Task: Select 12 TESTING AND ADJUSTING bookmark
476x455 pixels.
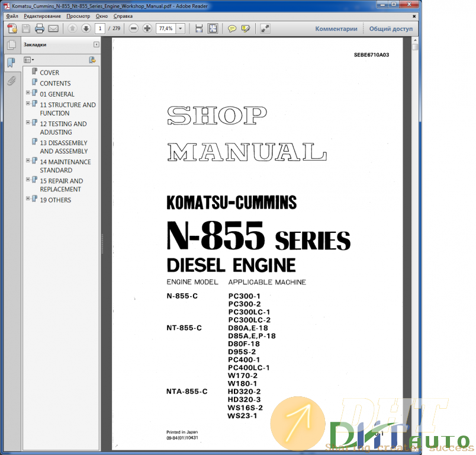Action: pyautogui.click(x=63, y=128)
